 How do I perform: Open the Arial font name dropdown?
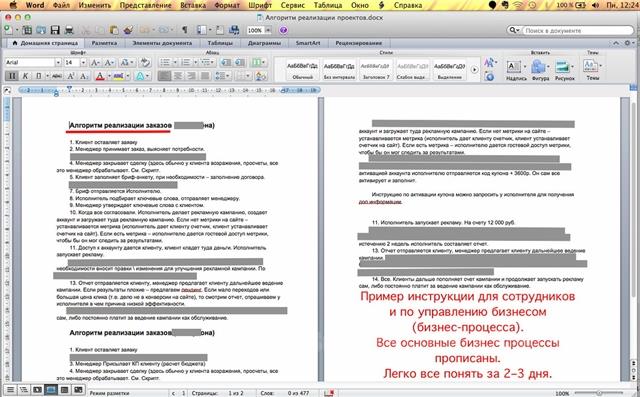coord(58,62)
